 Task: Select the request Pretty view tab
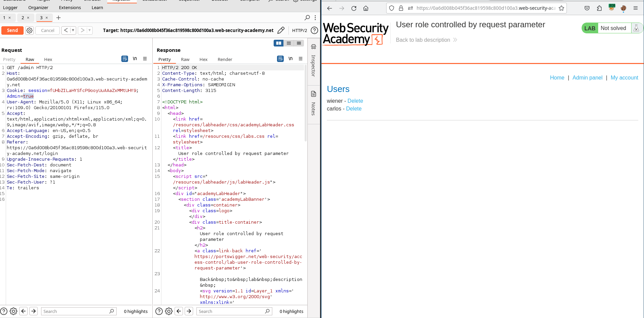[x=9, y=59]
